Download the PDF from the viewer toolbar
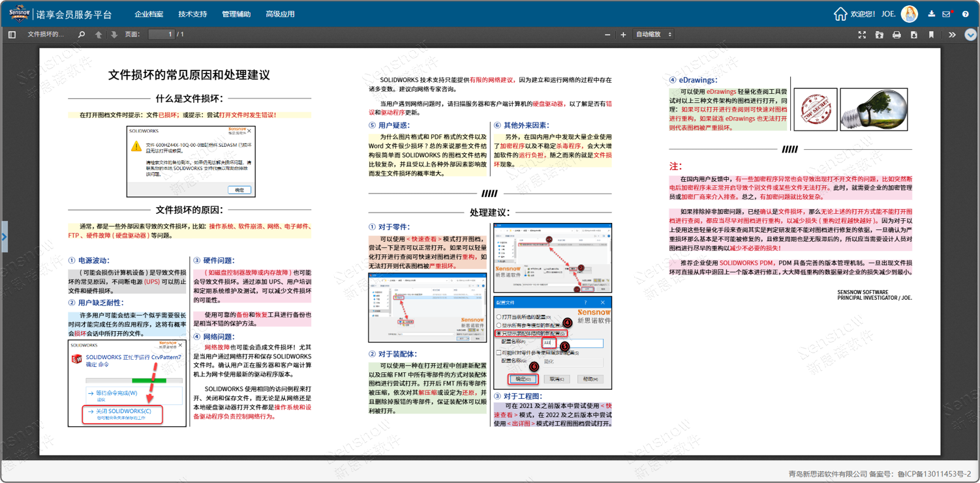 tap(914, 35)
